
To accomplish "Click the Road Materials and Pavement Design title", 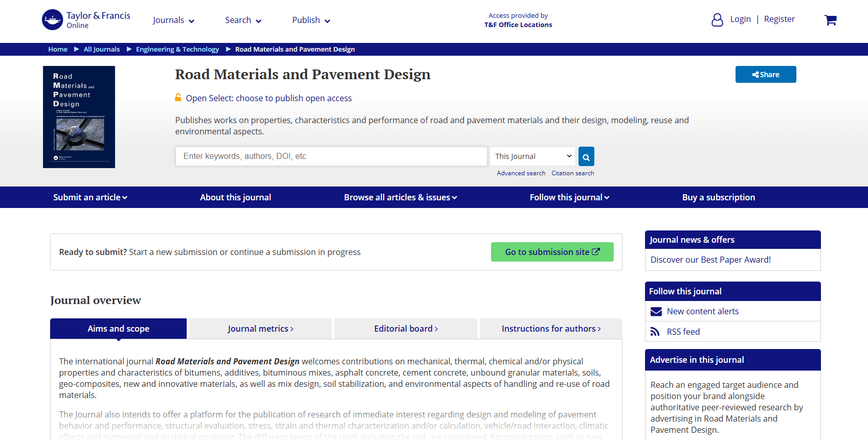I will point(303,75).
